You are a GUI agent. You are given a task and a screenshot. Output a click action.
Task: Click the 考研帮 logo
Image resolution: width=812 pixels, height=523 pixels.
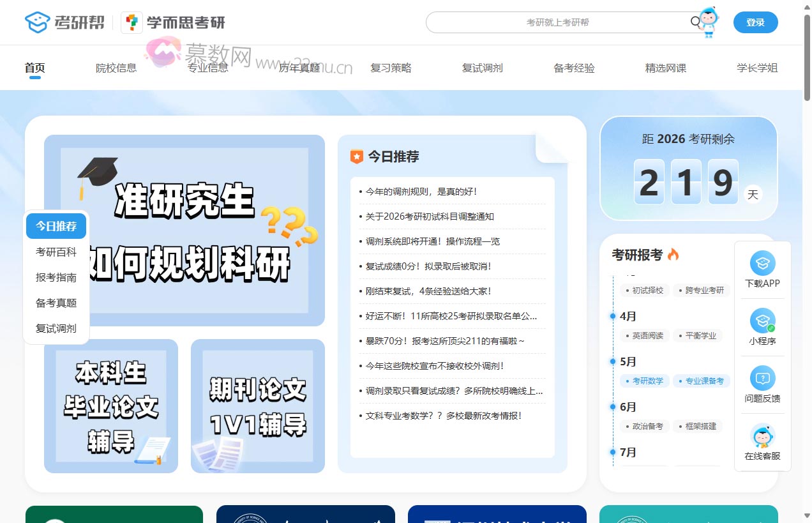click(x=64, y=22)
